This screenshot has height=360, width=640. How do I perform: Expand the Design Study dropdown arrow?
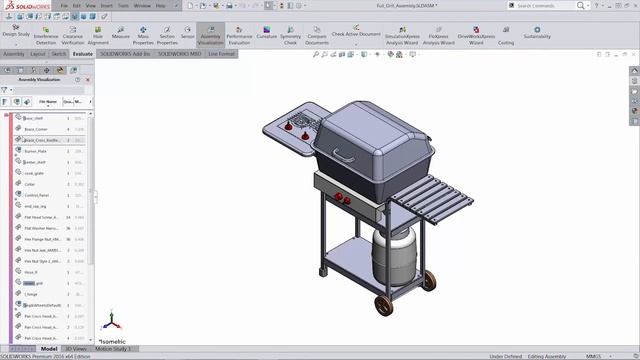[16, 44]
